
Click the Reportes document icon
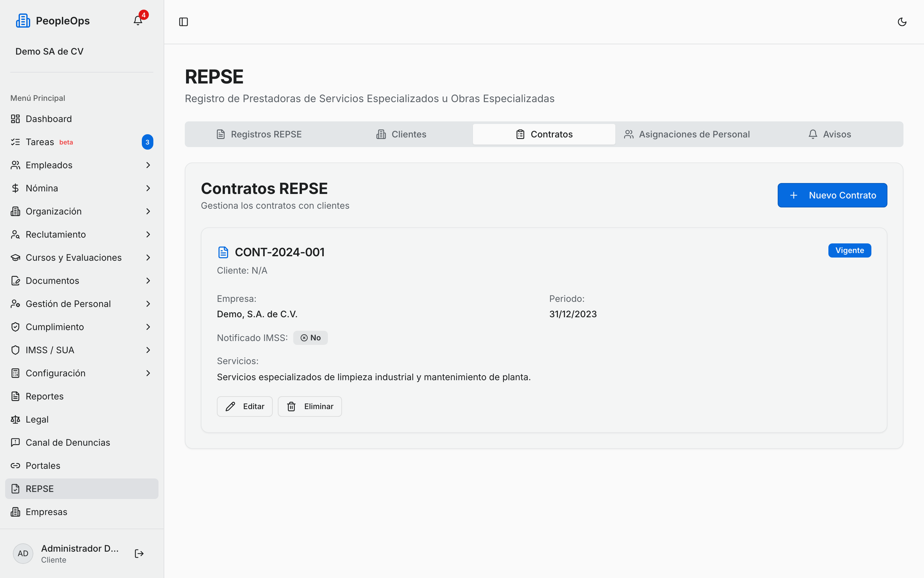coord(15,397)
